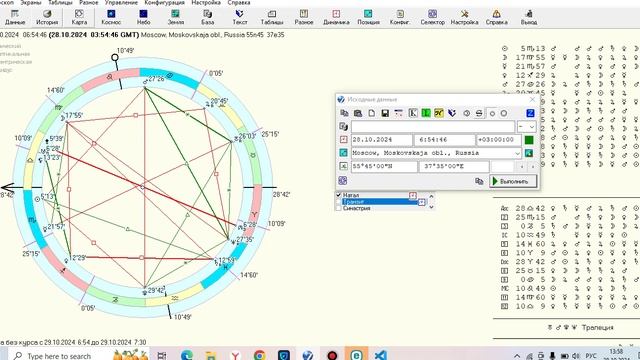Open the Управление menu

[x=121, y=2]
